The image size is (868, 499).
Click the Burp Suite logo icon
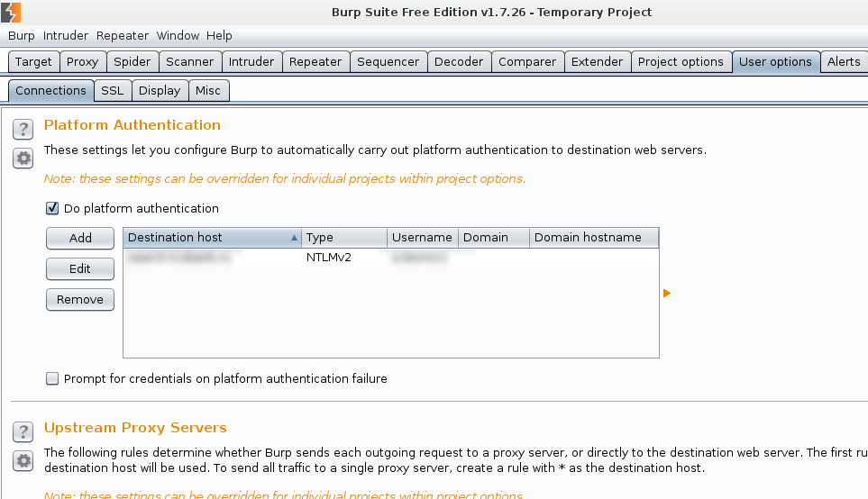11,13
